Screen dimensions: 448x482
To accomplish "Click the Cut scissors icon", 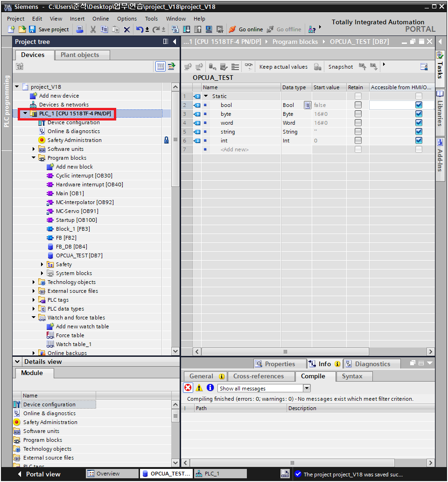I will [x=93, y=29].
